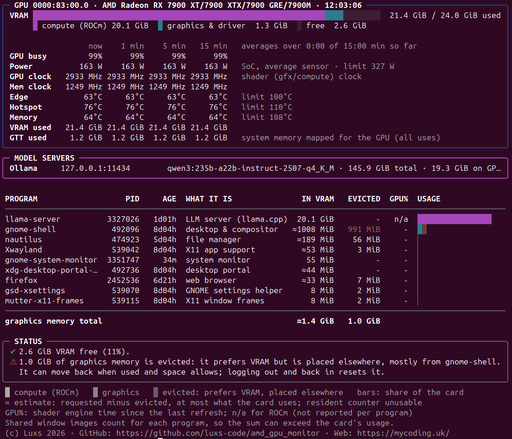Click the green check mark in STATUS
The width and height of the screenshot is (512, 439).
point(13,352)
